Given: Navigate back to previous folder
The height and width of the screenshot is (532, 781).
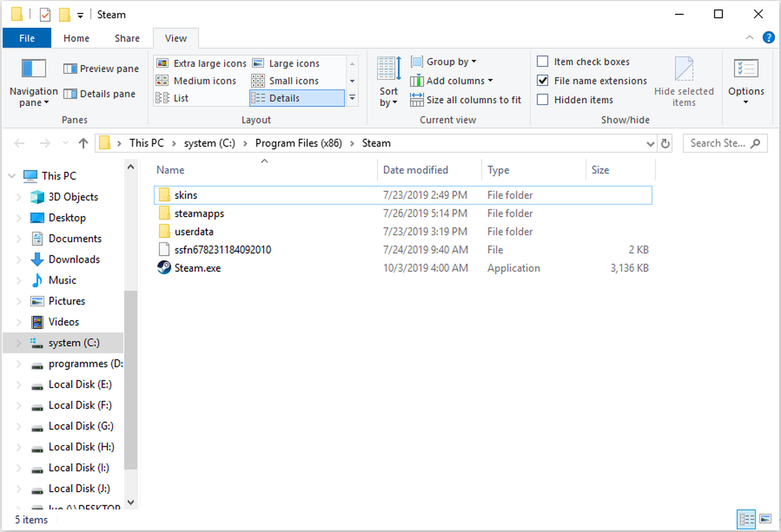Looking at the screenshot, I should point(20,143).
